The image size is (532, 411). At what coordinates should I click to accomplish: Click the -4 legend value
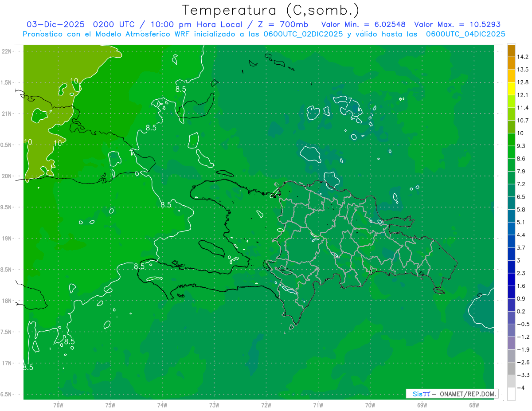[x=521, y=388]
